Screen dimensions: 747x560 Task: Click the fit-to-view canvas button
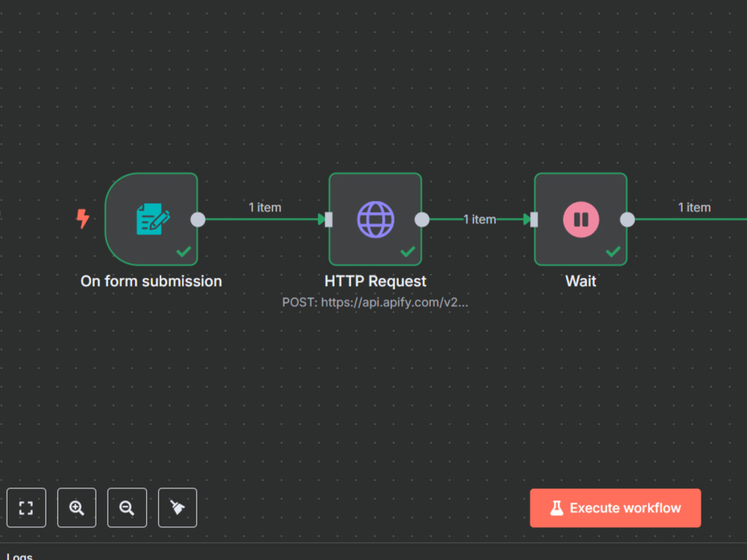click(26, 508)
